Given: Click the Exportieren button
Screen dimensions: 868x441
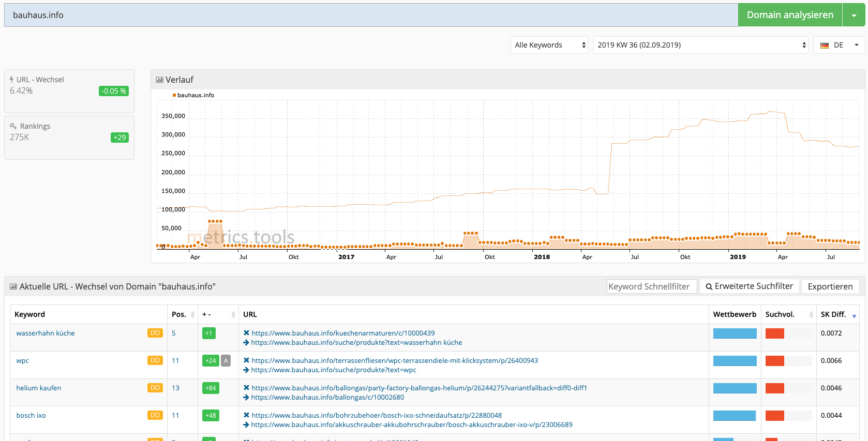Looking at the screenshot, I should coord(830,286).
